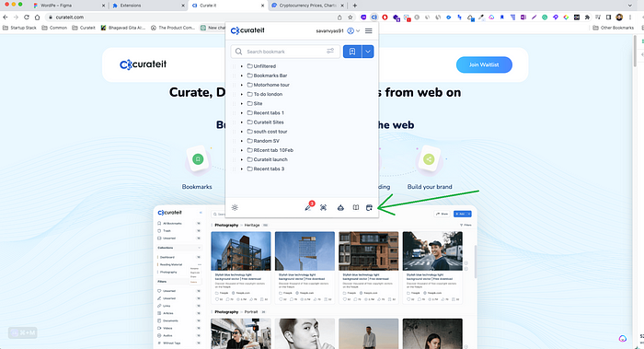
Task: Open the Chrome three-dot menu
Action: (630, 17)
